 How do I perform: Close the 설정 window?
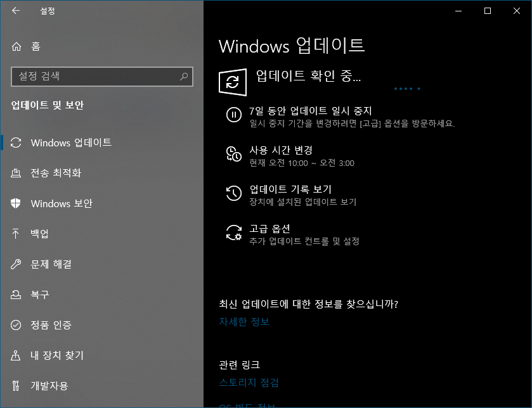[517, 11]
